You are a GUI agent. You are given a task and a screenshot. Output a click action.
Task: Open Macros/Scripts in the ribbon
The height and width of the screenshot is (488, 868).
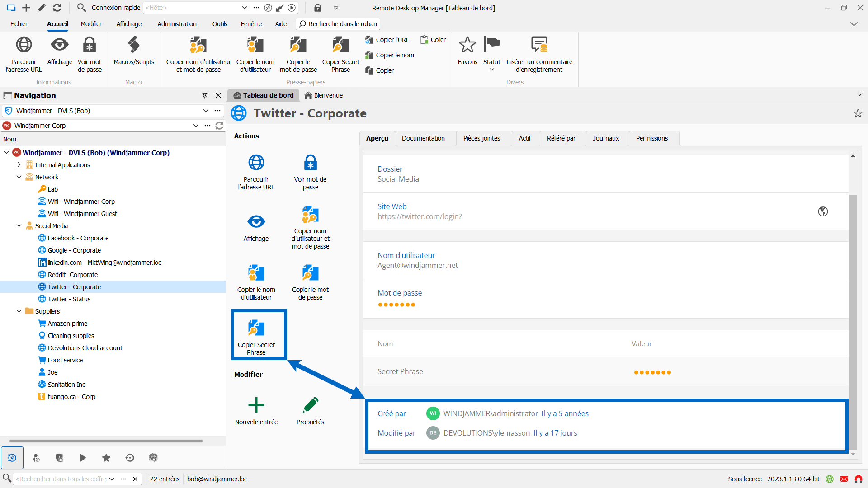(x=134, y=54)
